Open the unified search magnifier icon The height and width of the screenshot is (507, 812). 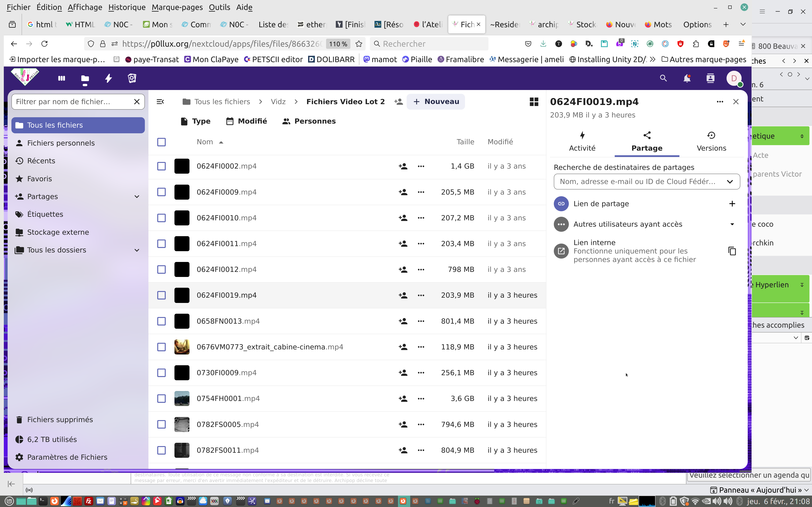[x=663, y=78]
